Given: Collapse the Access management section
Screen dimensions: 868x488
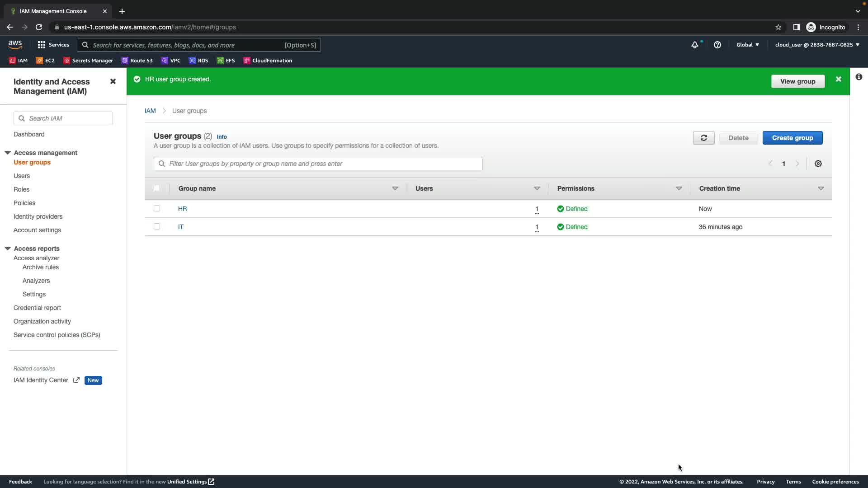Looking at the screenshot, I should (x=8, y=153).
